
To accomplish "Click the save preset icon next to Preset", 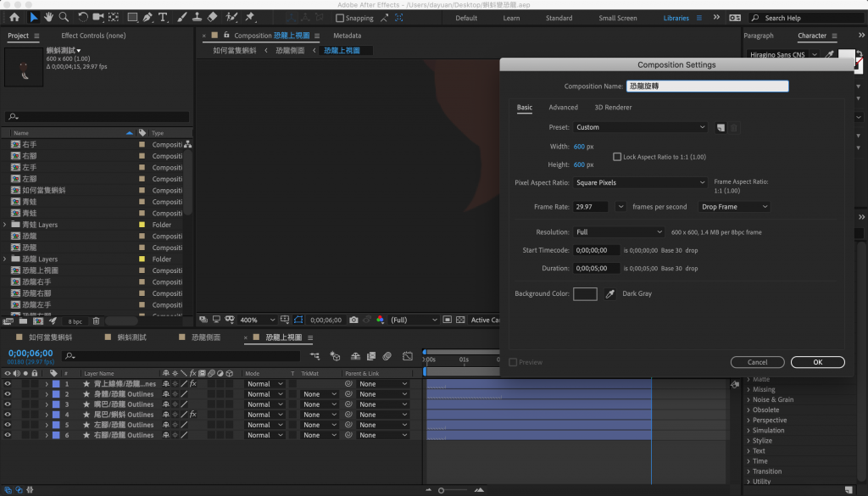I will coord(721,128).
